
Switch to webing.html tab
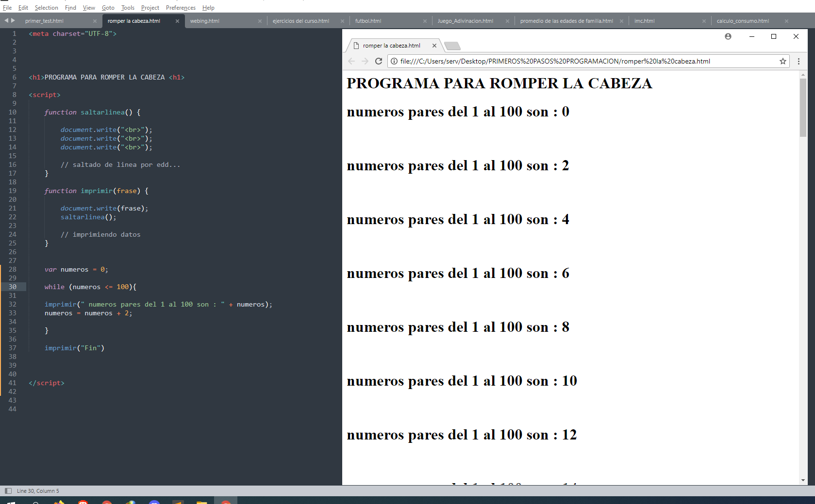click(x=205, y=21)
